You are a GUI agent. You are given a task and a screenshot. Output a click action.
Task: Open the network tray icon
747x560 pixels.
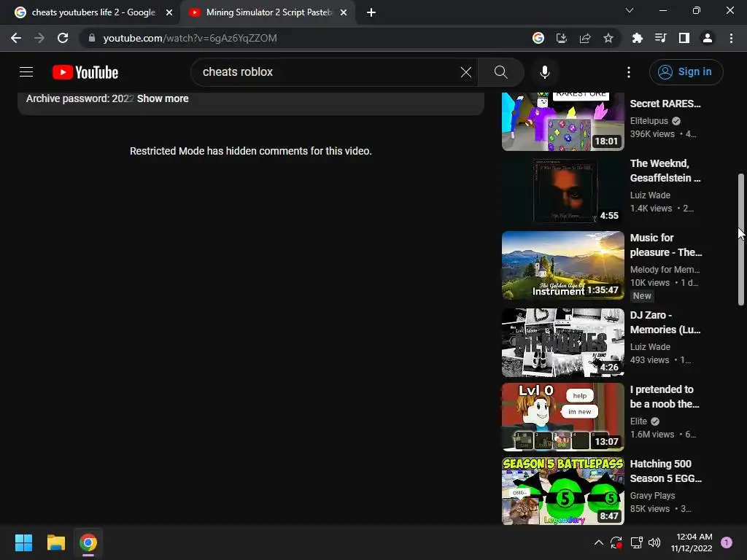tap(636, 542)
